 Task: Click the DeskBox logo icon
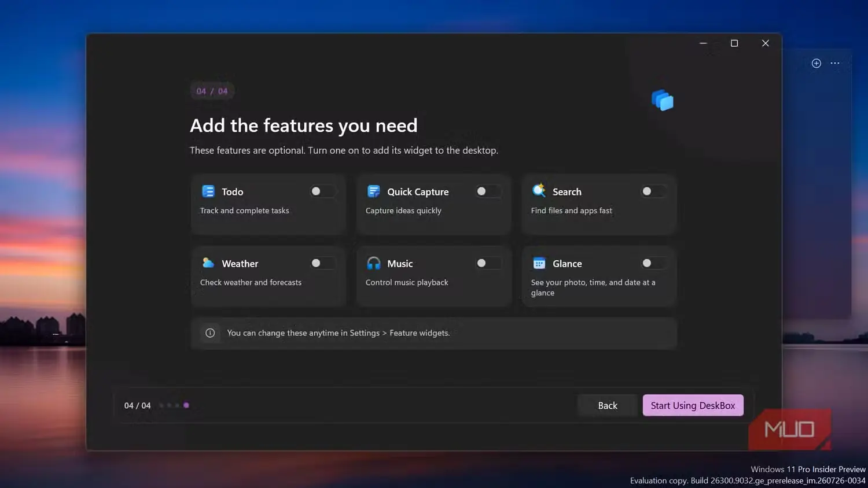(x=663, y=100)
